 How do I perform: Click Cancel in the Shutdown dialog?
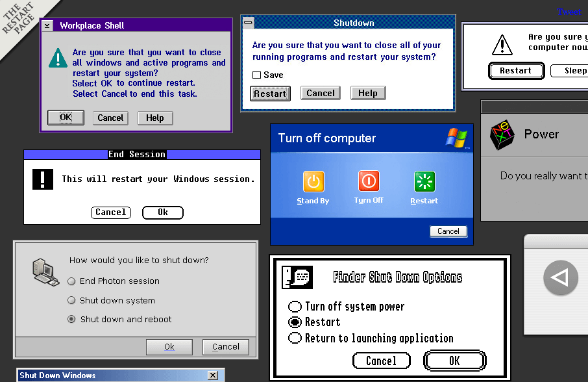321,93
